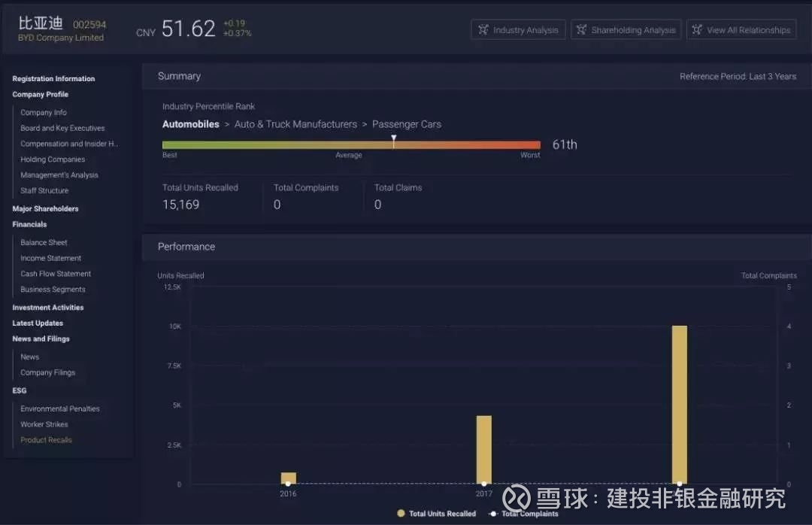Click Reference Period Last 3 Years text
Viewport: 812px width, 525px height.
click(x=738, y=76)
